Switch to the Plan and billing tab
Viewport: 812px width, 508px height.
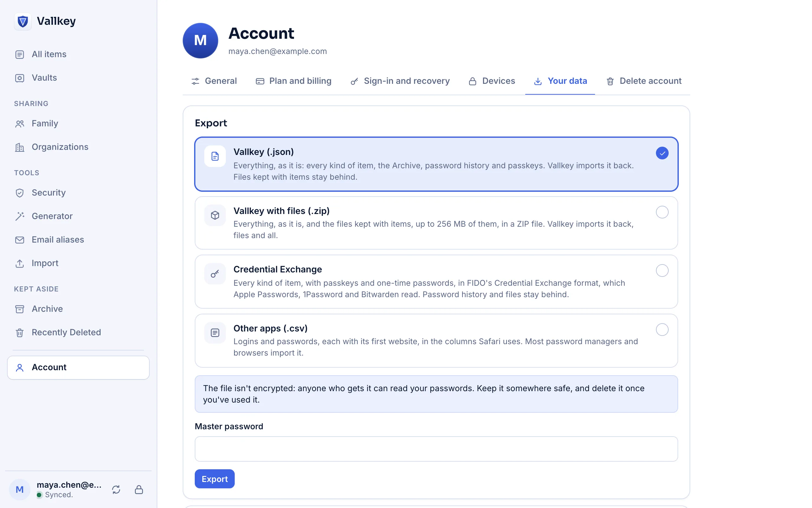[294, 81]
